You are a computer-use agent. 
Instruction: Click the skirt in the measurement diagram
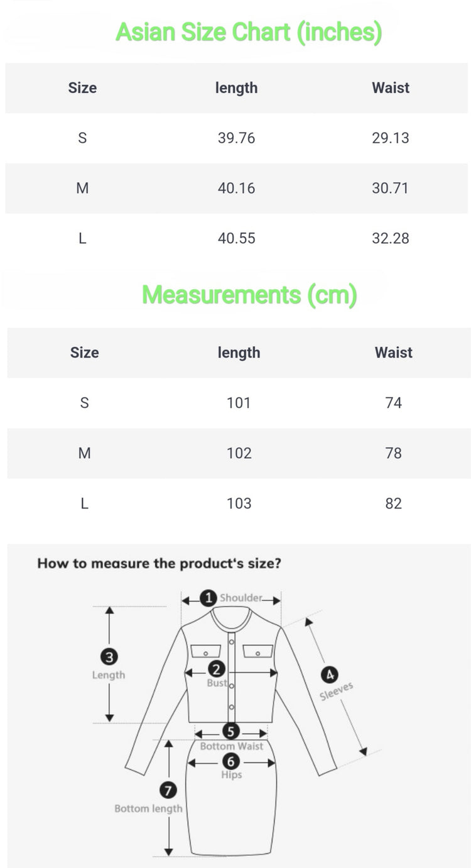coord(231,811)
